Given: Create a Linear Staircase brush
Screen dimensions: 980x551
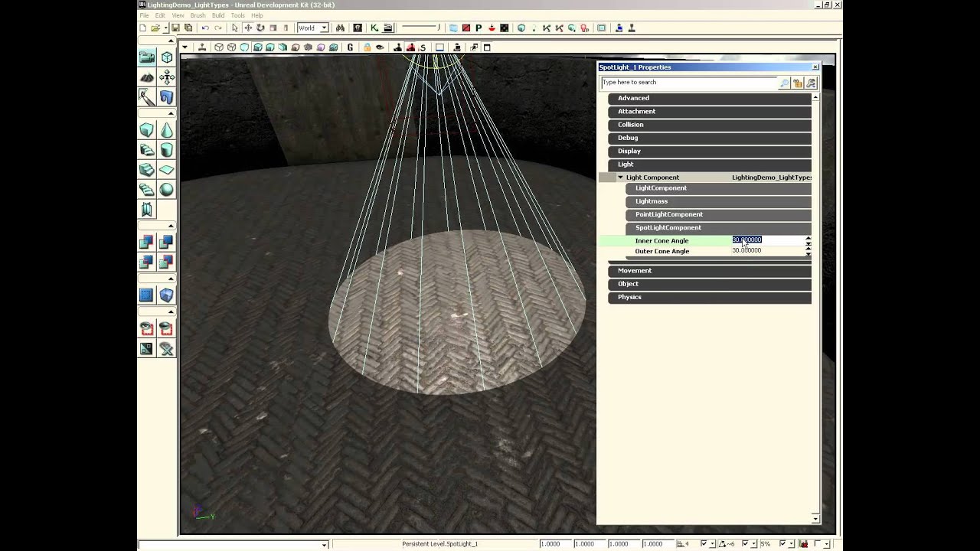Looking at the screenshot, I should [146, 170].
